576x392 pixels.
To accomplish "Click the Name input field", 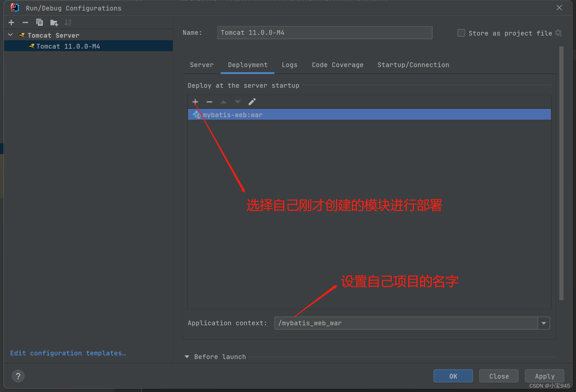I will coord(324,33).
